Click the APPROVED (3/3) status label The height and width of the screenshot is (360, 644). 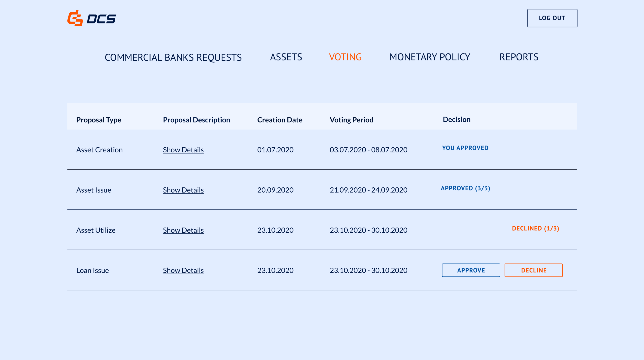465,188
